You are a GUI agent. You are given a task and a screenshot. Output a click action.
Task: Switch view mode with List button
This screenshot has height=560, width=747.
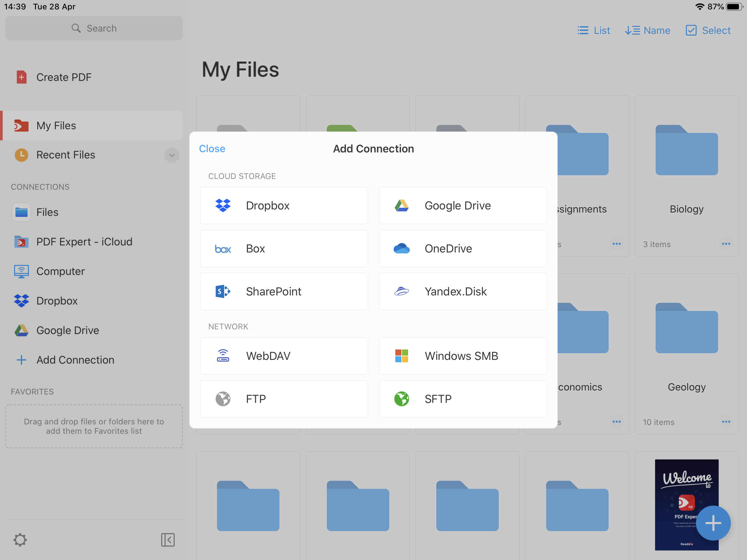(594, 30)
